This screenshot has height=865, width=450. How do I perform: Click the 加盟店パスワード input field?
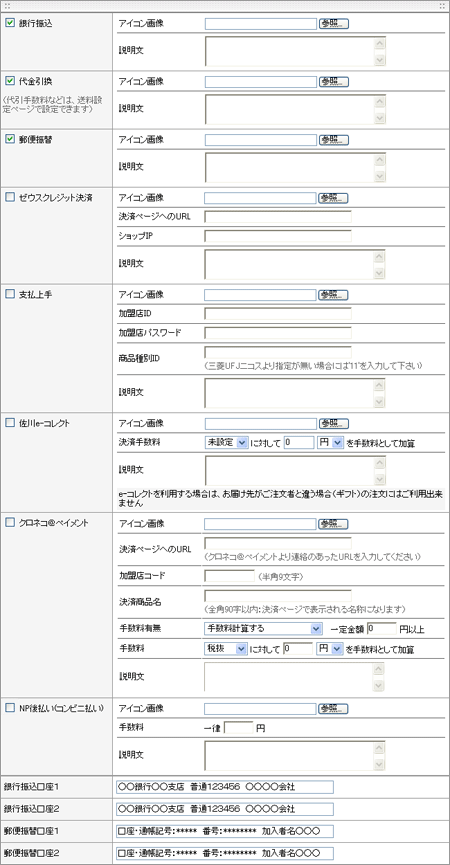pos(278,333)
